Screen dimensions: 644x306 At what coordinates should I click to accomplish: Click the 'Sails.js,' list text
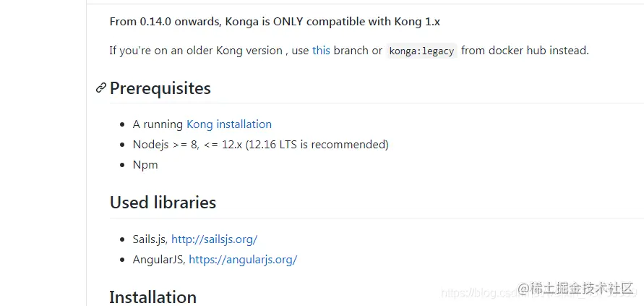coord(150,239)
